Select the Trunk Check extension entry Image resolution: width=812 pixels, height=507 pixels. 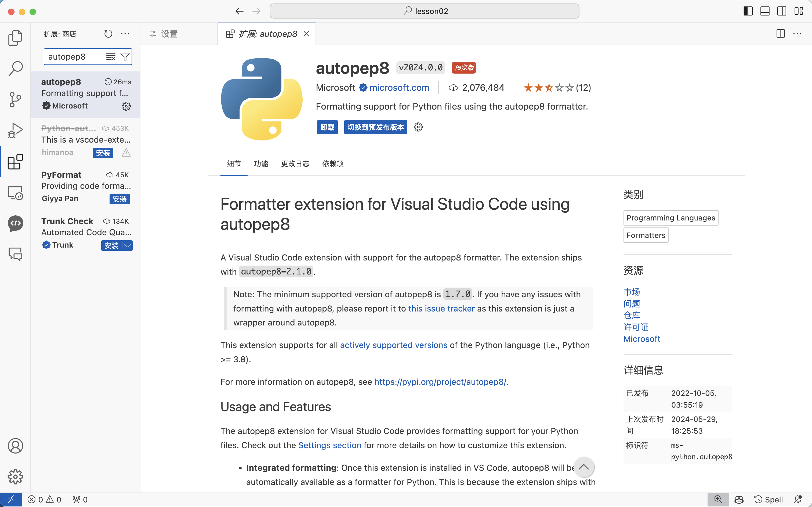click(x=85, y=233)
